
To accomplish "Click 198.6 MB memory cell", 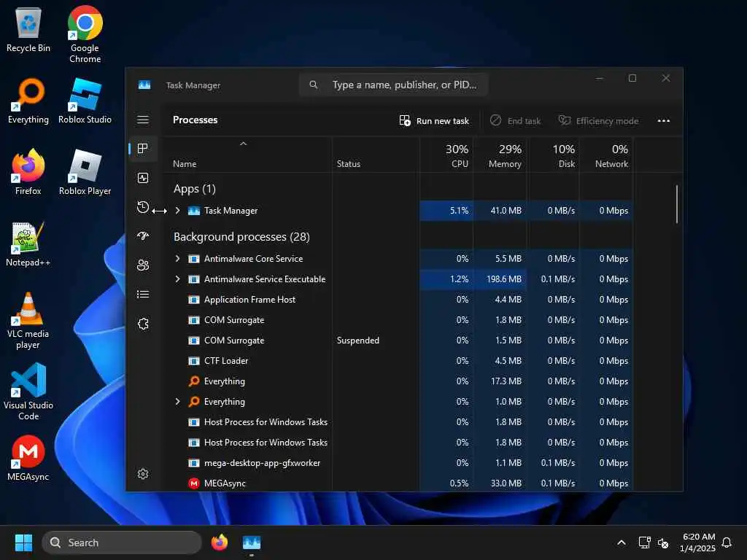I will (x=500, y=279).
